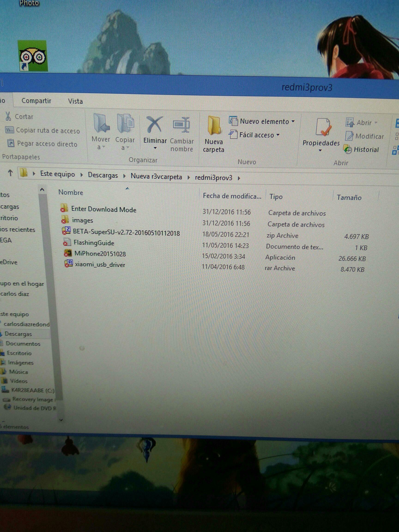Click the Historial clock icon

point(348,149)
